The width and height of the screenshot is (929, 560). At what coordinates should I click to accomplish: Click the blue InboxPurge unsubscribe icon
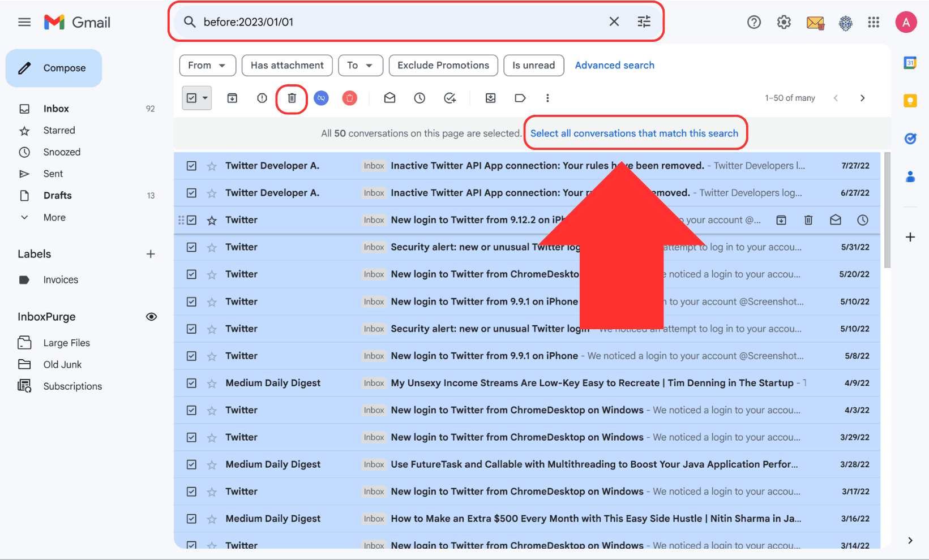point(321,98)
